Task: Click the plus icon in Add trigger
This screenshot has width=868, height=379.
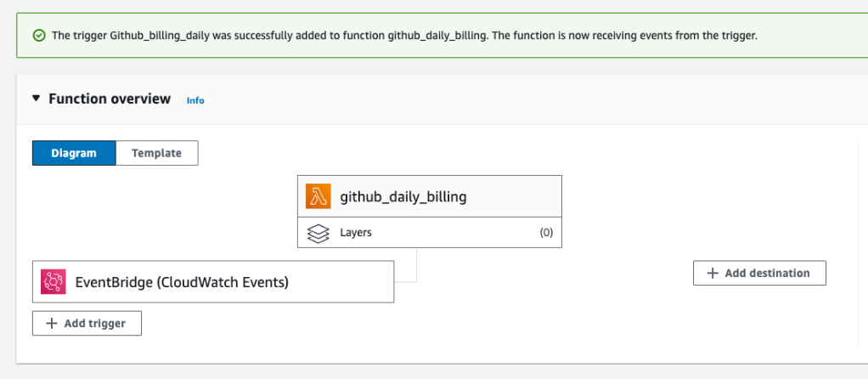Action: (x=52, y=324)
